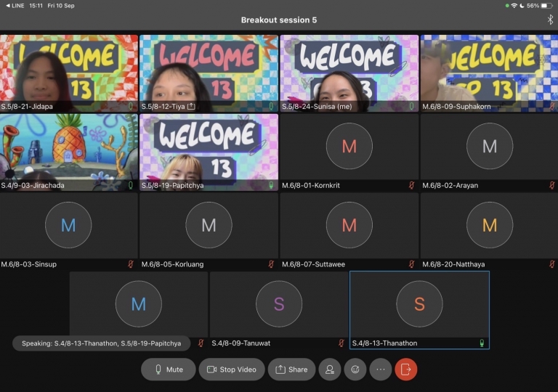558x392 pixels.
Task: Tap the blue M avatar of M.6/8-03-Sinsup
Action: pos(68,225)
